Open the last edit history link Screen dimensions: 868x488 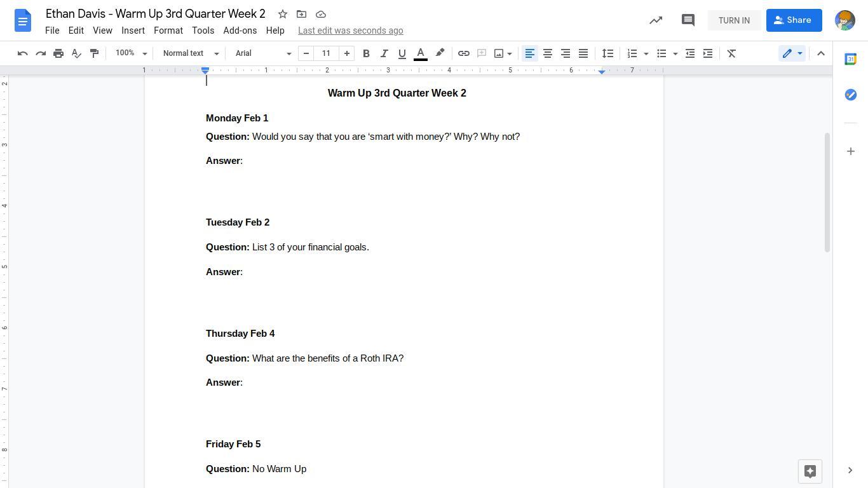coord(351,30)
